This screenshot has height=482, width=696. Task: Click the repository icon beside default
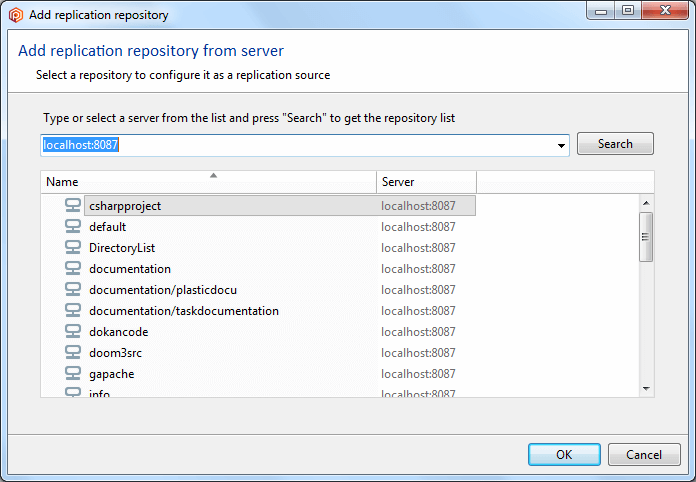73,226
